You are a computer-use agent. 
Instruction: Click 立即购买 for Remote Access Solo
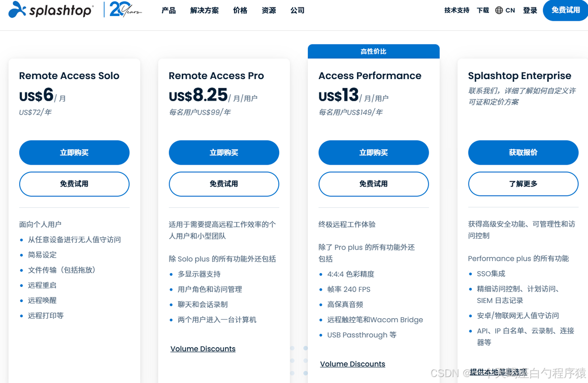[74, 152]
